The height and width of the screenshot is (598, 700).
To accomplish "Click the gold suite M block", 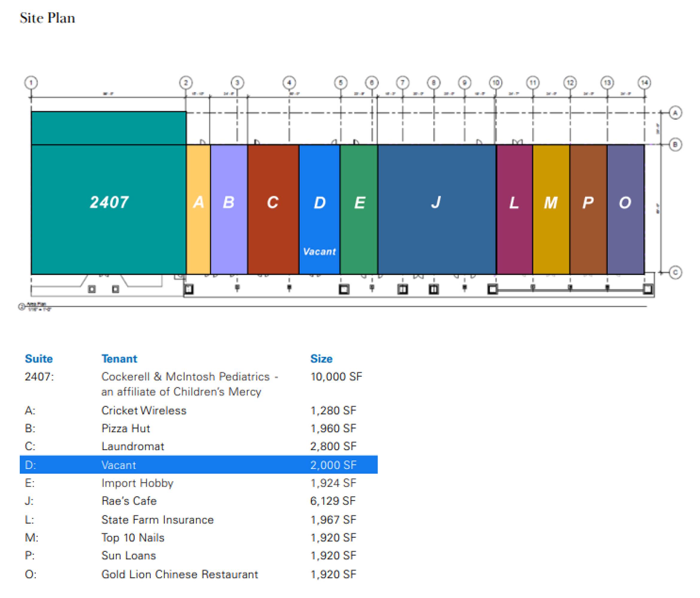I will (551, 209).
